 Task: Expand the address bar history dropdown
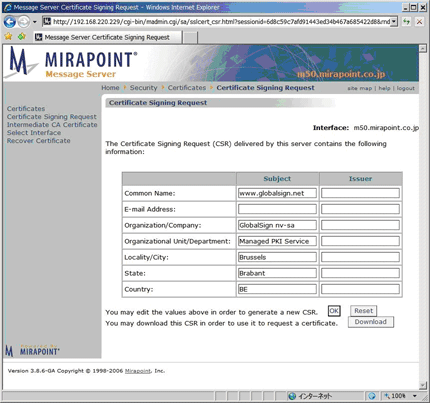(x=394, y=22)
